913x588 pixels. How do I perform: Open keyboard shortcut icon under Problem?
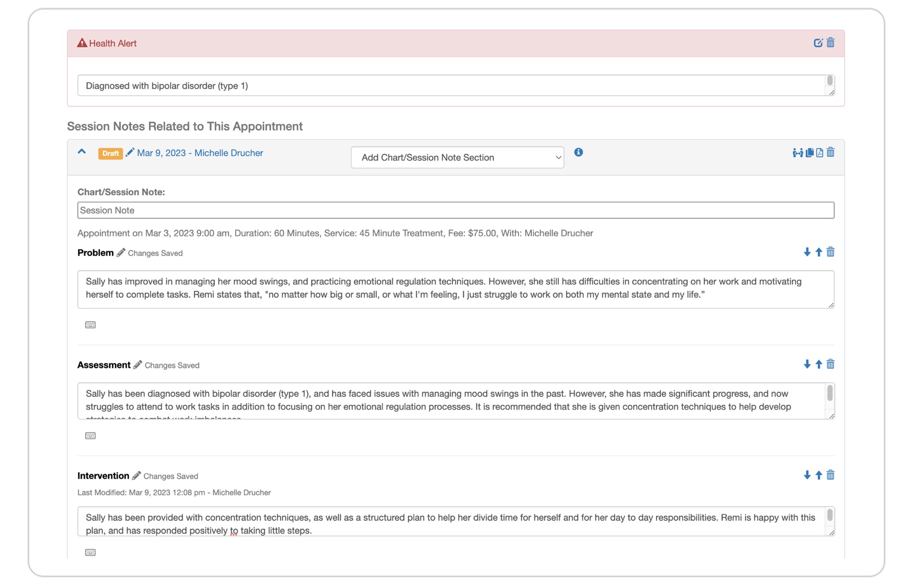point(90,325)
